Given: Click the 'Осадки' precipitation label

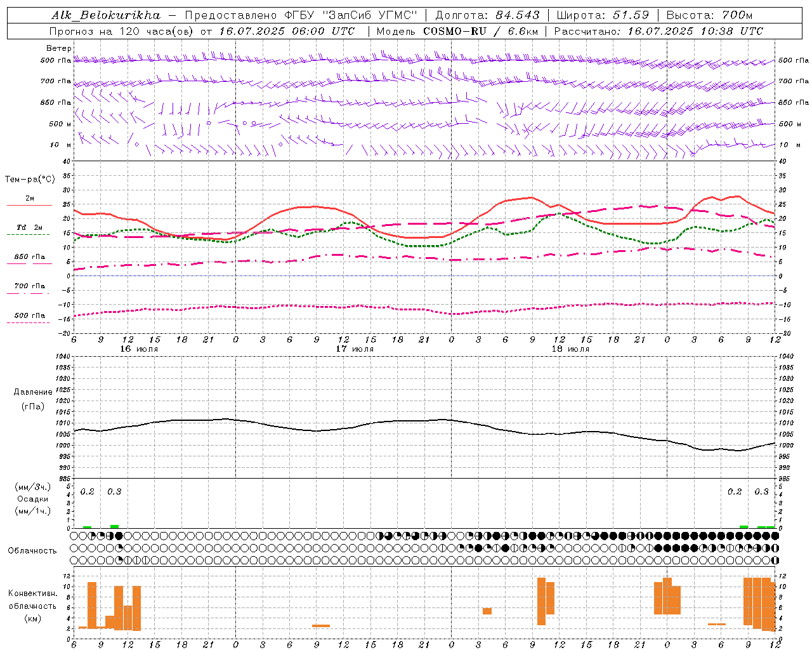Looking at the screenshot, I should 33,499.
